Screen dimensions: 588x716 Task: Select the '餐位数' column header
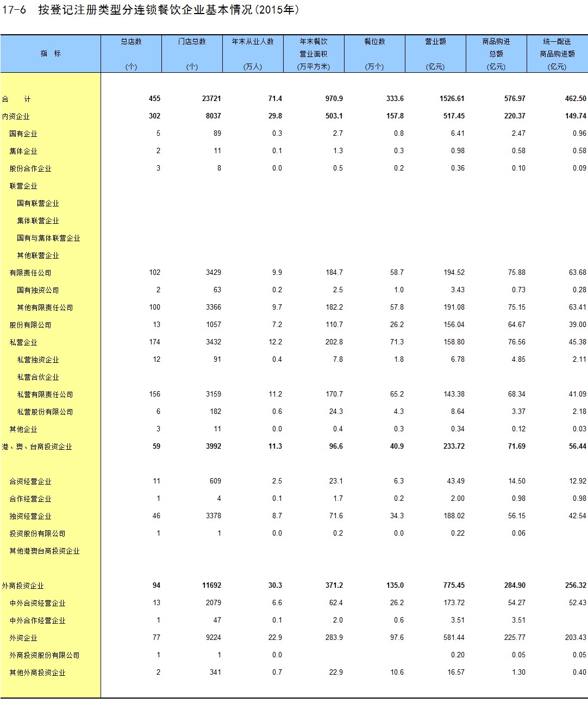pos(374,54)
